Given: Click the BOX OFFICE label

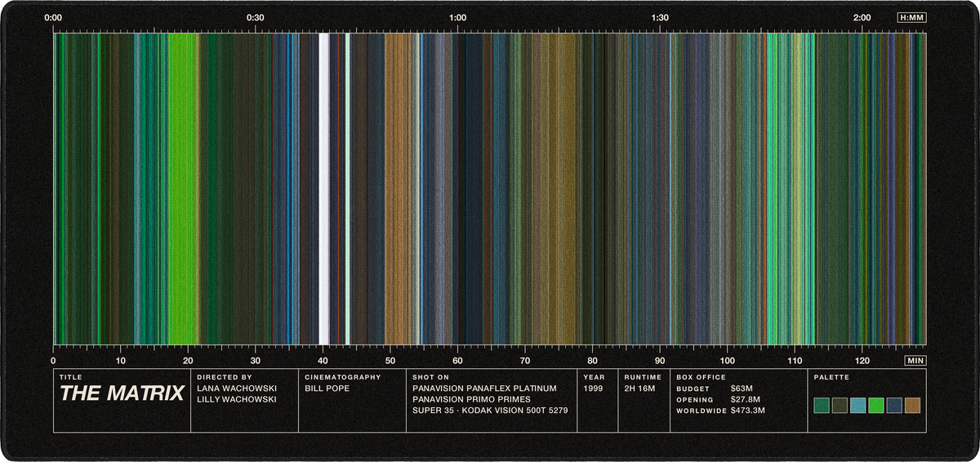Looking at the screenshot, I should [x=702, y=377].
